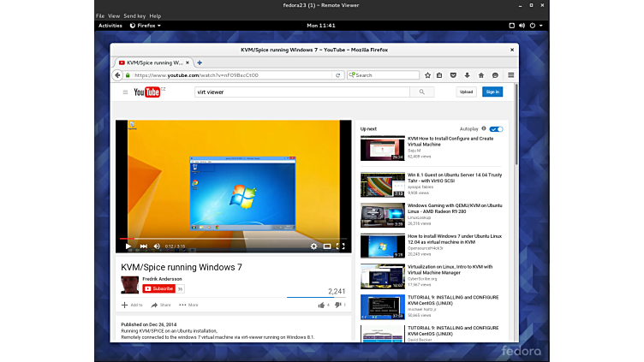Click the blue Sign in button

tap(492, 92)
